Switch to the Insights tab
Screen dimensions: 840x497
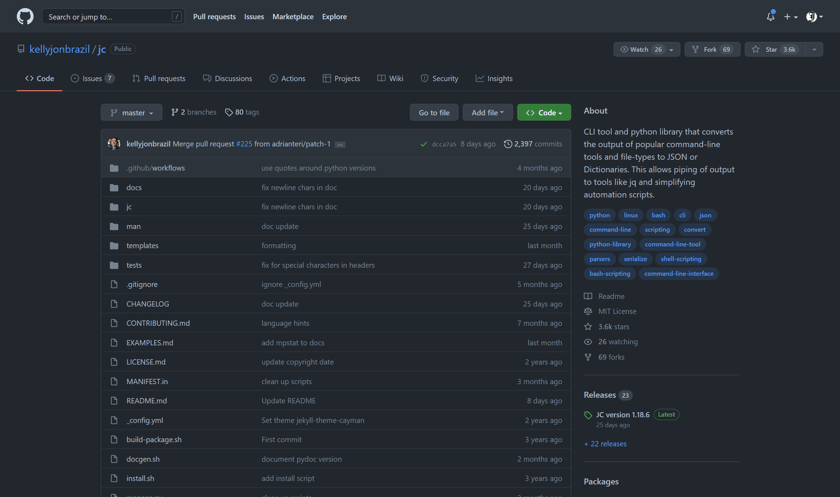(494, 78)
